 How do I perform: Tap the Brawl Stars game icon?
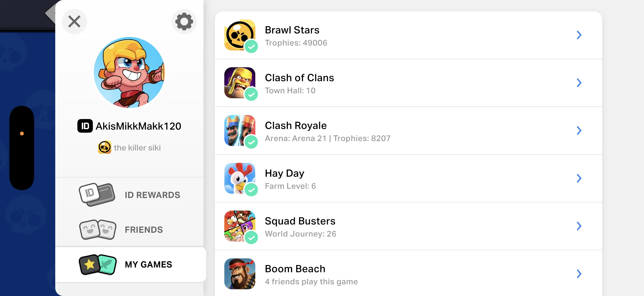click(x=239, y=35)
